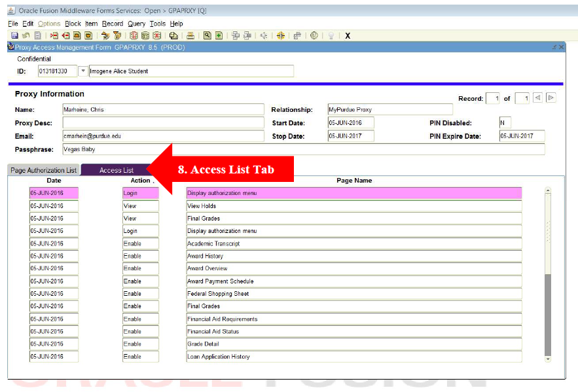Select the Login action for the first row
The image size is (578, 392).
pos(139,193)
